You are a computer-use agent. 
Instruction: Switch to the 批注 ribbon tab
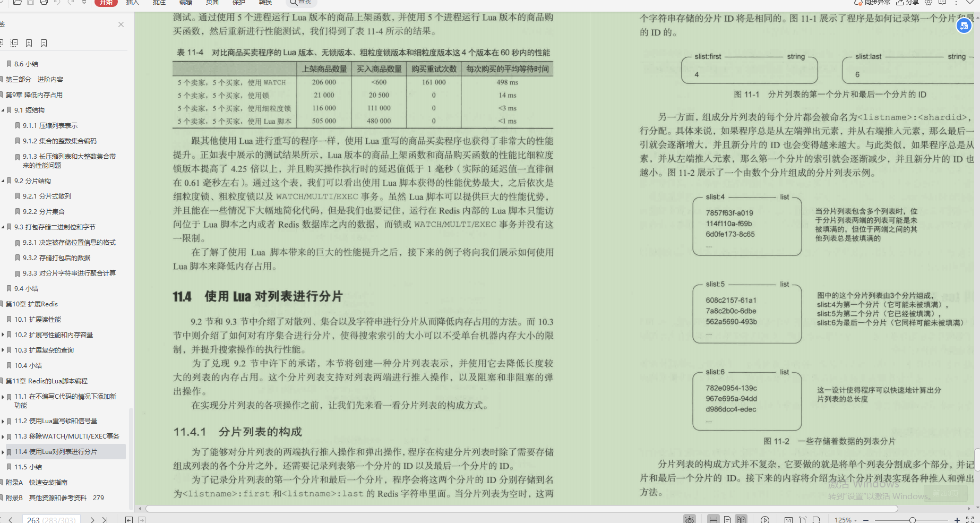(x=159, y=2)
